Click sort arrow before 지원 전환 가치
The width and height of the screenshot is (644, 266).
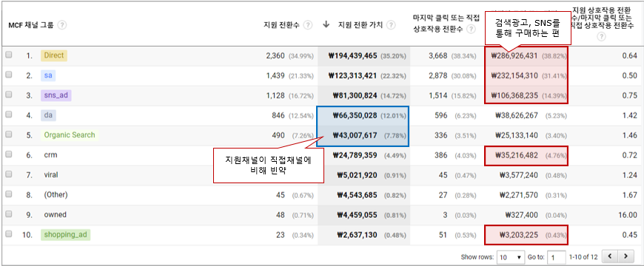[326, 24]
